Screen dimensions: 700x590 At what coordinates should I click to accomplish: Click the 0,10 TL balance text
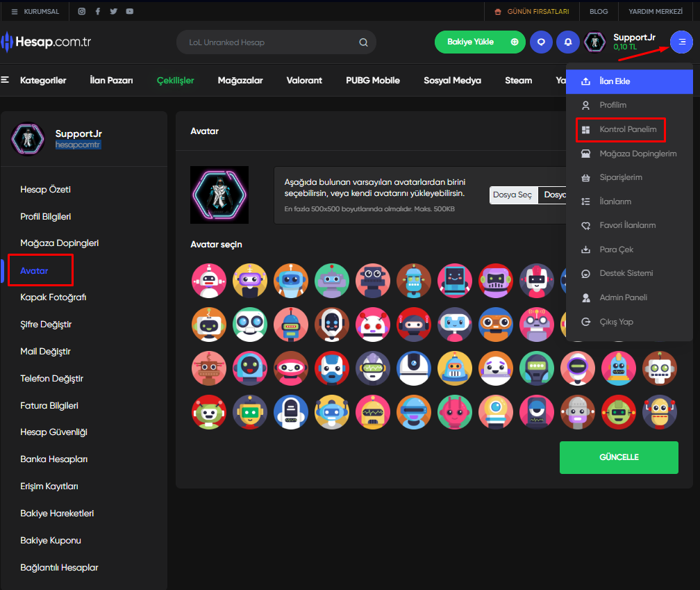point(625,47)
